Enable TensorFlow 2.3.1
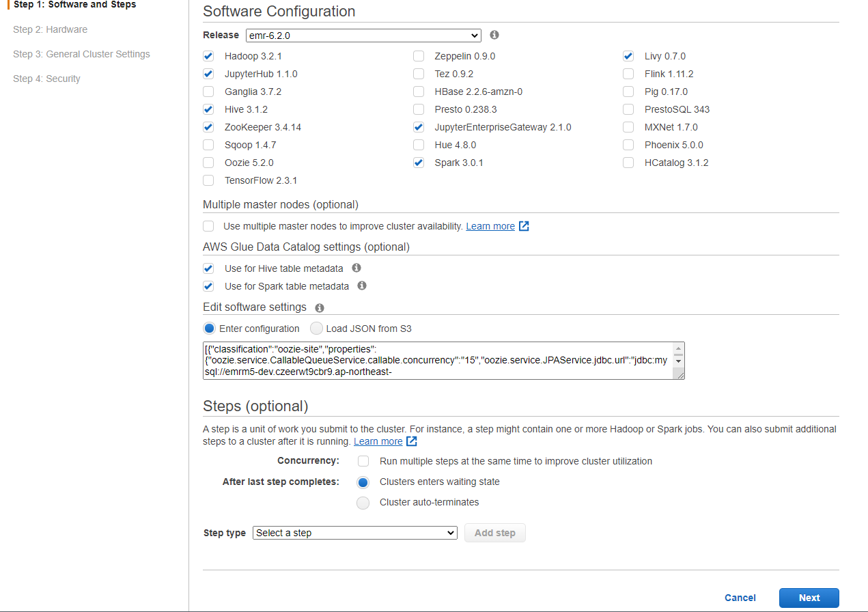The height and width of the screenshot is (612, 868). coord(208,180)
